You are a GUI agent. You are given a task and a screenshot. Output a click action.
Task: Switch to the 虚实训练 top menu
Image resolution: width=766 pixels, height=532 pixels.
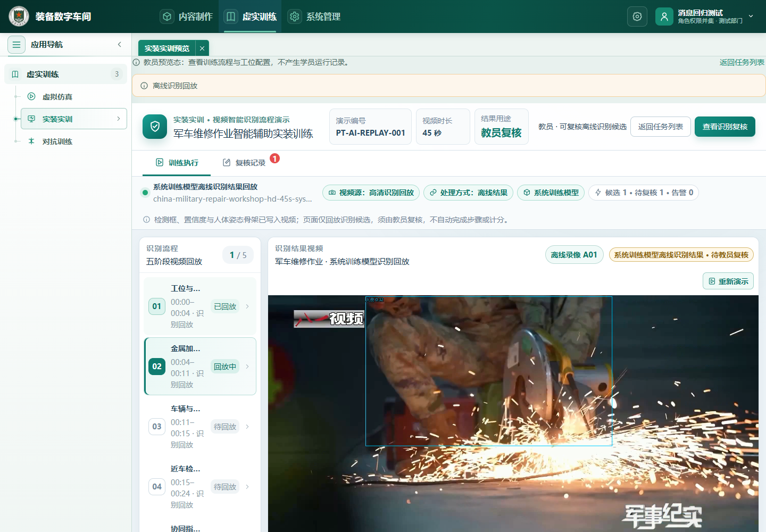251,16
